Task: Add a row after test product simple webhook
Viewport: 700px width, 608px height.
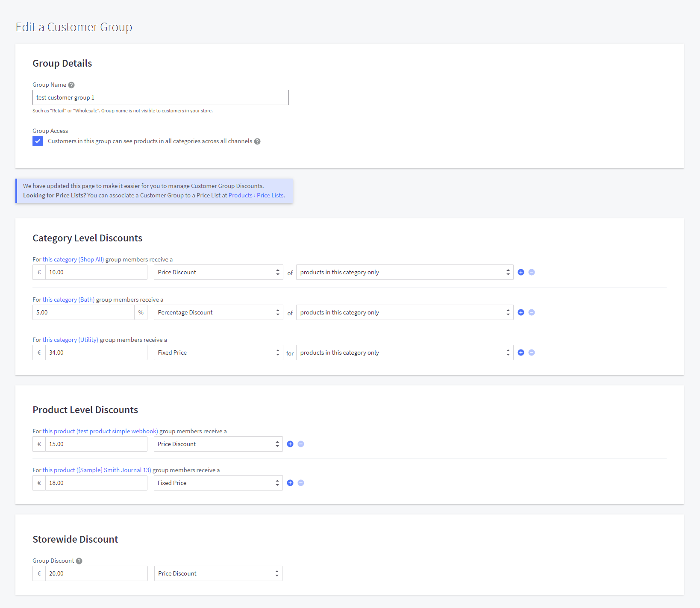Action: pos(290,444)
